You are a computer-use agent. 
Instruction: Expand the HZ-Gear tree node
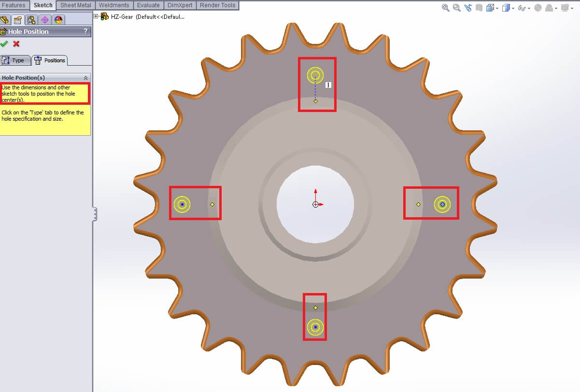[x=96, y=16]
